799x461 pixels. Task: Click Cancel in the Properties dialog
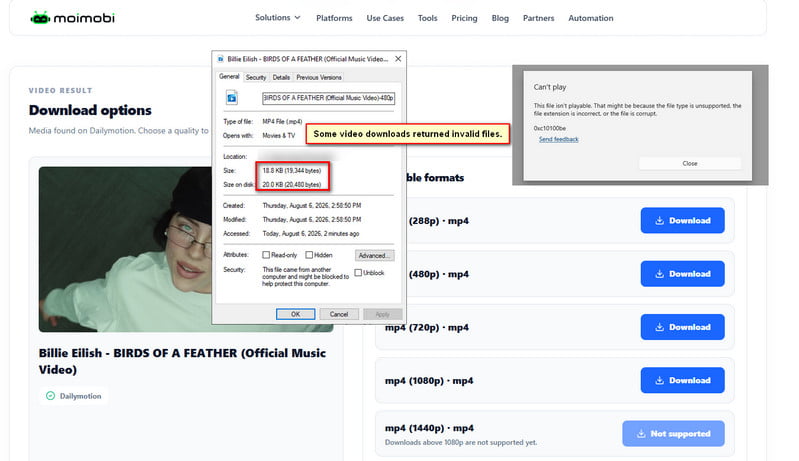[x=339, y=314]
